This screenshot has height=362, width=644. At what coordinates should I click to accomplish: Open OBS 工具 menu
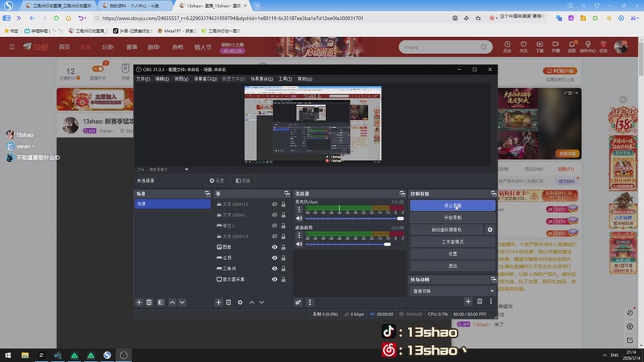(x=285, y=79)
